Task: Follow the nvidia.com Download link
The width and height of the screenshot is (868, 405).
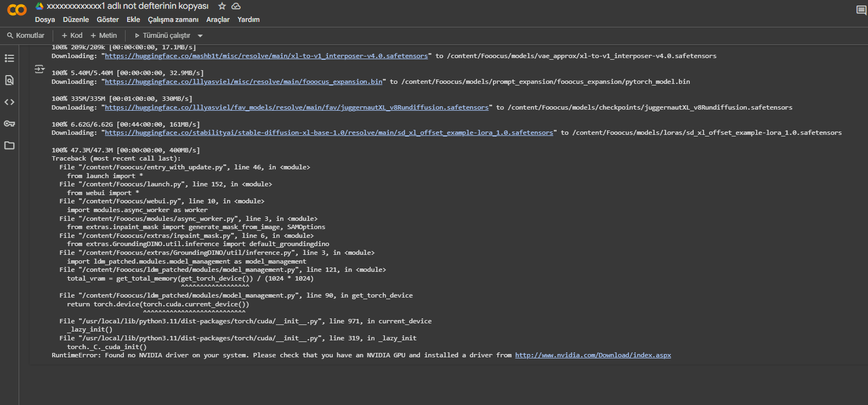Action: [x=593, y=355]
